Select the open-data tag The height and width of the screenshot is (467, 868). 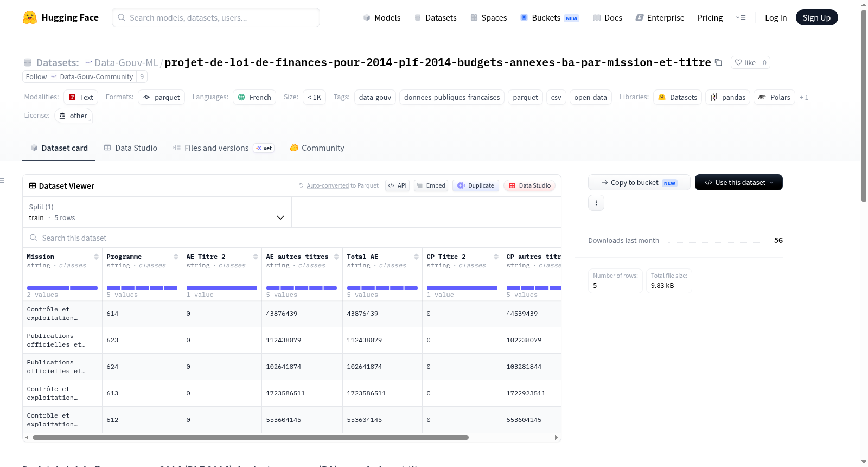click(x=590, y=97)
